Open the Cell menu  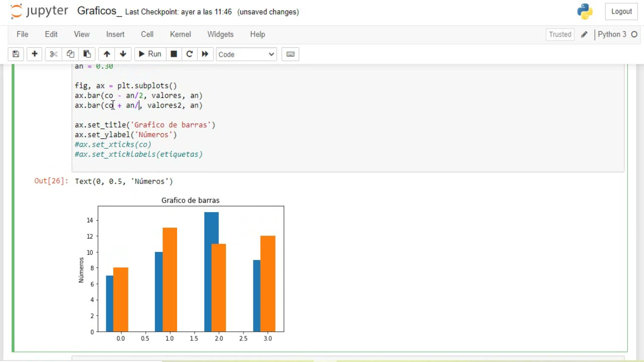pos(147,34)
